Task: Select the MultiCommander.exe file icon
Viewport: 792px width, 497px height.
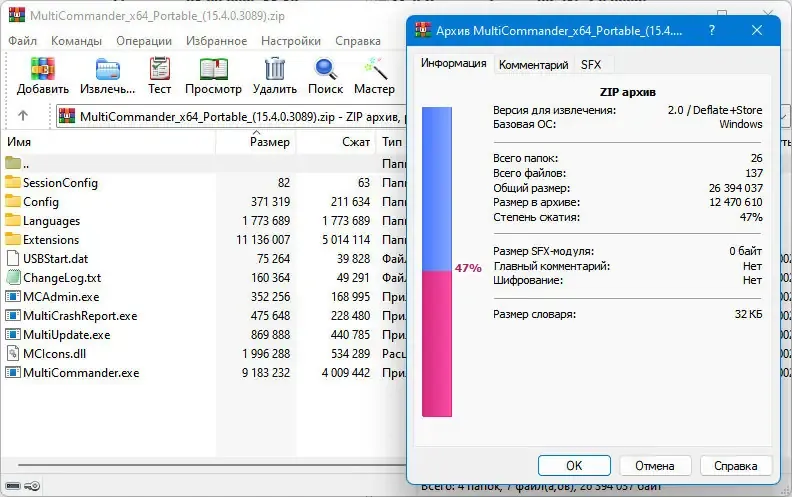Action: tap(13, 372)
